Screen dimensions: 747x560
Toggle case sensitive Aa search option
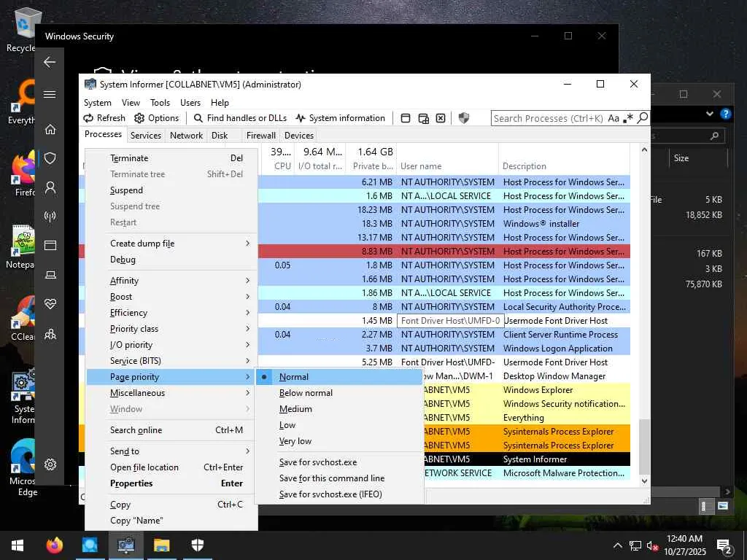614,118
